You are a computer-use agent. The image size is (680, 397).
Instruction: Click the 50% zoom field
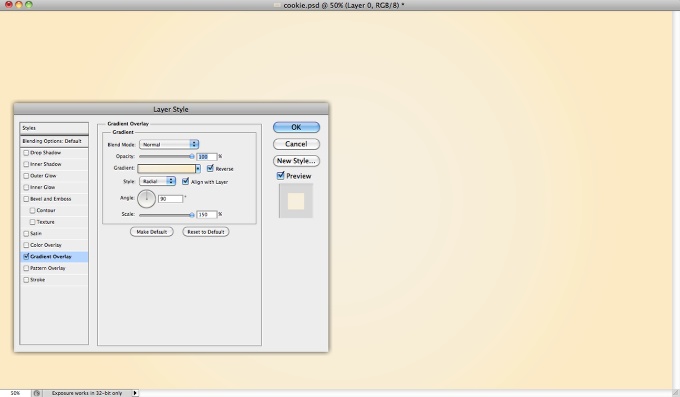(x=16, y=393)
